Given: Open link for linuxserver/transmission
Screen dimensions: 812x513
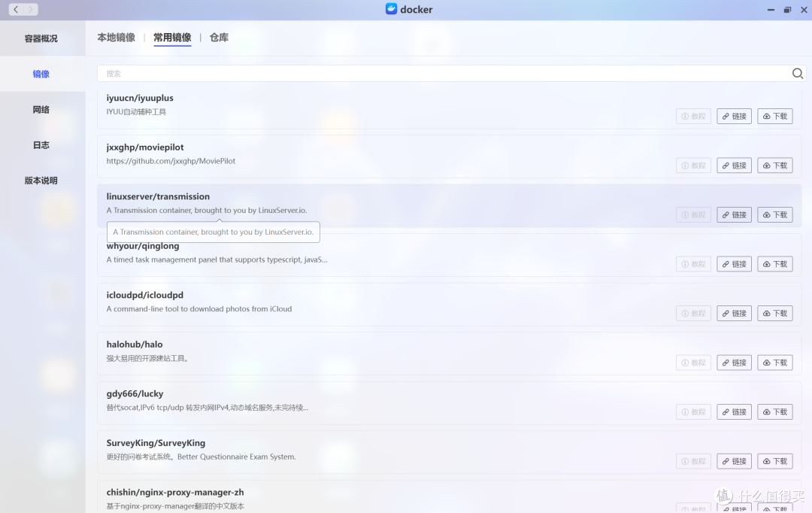Looking at the screenshot, I should click(735, 214).
